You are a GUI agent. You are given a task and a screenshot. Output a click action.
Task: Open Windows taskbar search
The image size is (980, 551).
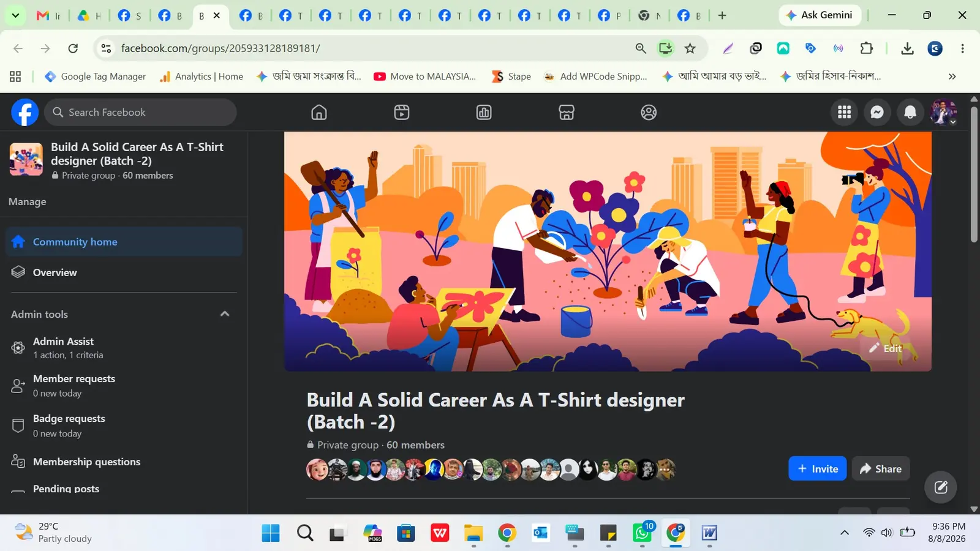(x=304, y=533)
